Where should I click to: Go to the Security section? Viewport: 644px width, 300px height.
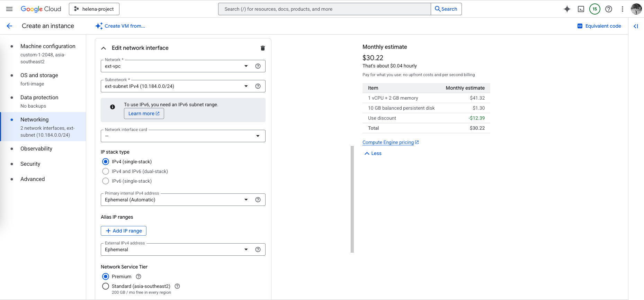(x=30, y=164)
